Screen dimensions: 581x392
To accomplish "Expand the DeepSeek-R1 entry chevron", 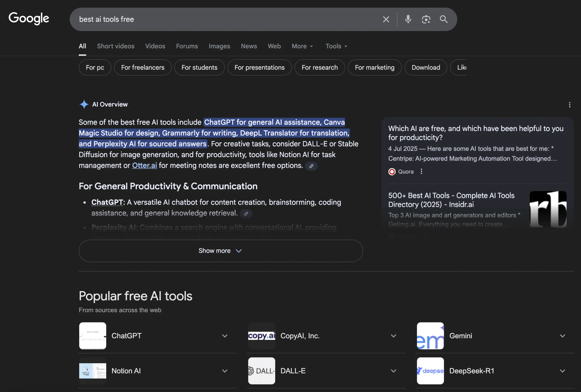I will tap(562, 371).
